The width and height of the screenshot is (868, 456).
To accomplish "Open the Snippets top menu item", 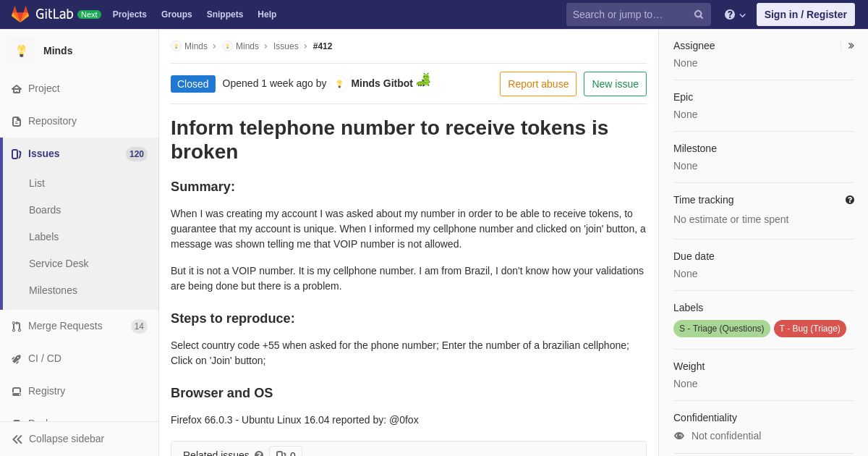I will (x=225, y=14).
